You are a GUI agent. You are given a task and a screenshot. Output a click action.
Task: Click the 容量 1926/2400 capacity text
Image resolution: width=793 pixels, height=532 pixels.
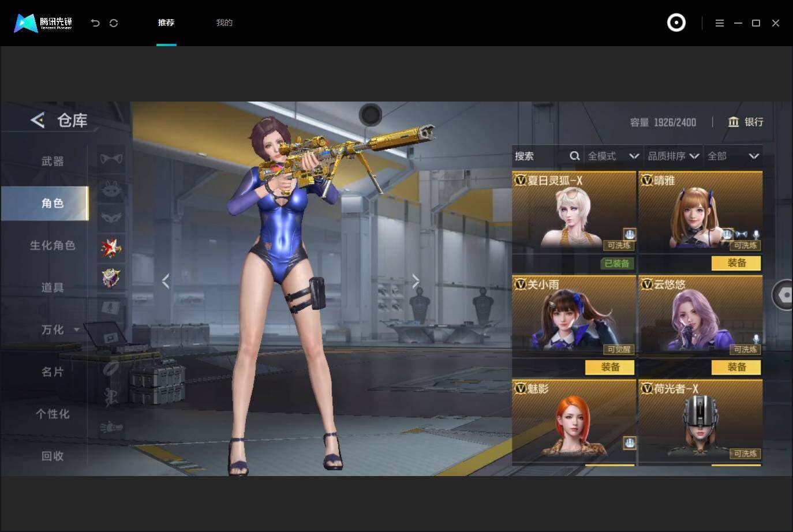(663, 122)
